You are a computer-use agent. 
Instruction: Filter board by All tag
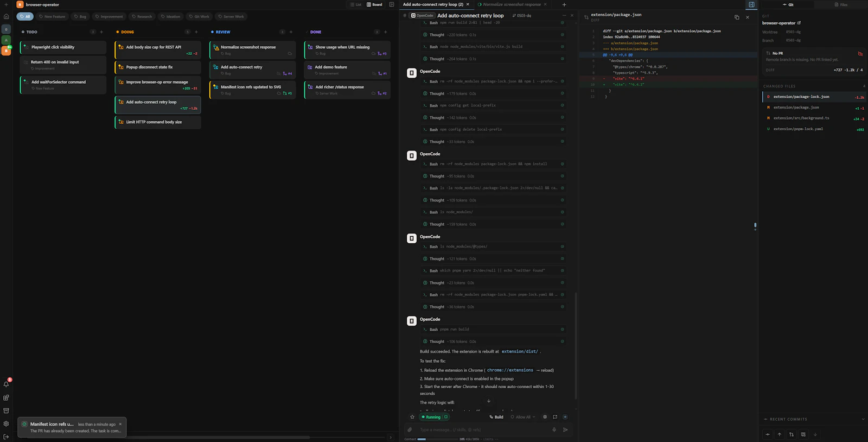click(25, 16)
